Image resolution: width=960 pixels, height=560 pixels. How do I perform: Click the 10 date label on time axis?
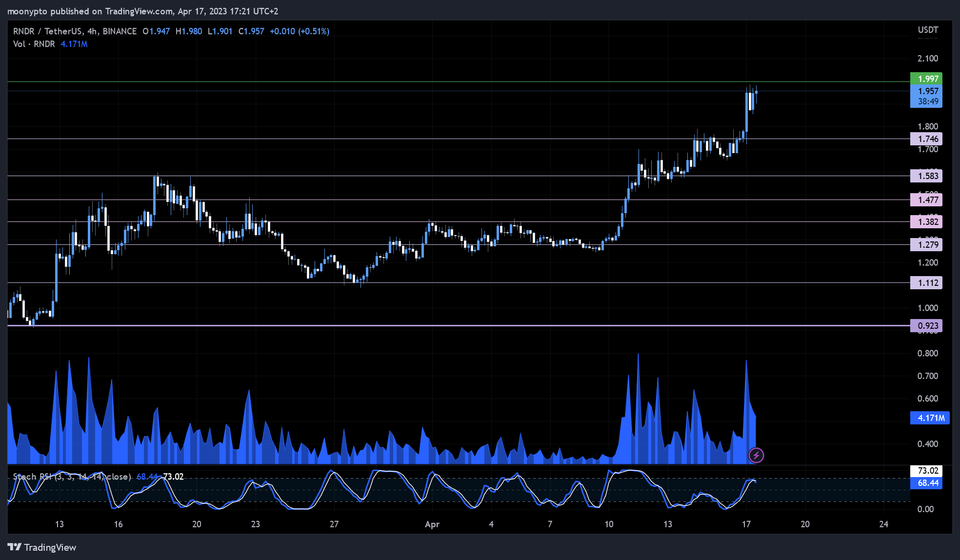609,524
